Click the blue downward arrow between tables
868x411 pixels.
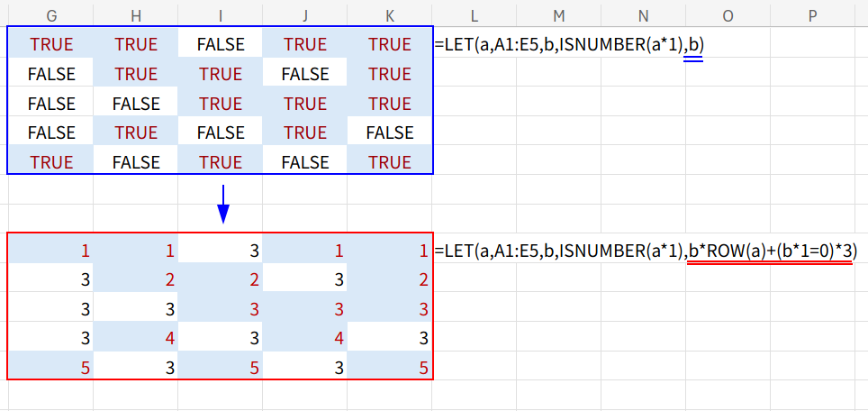tap(222, 205)
